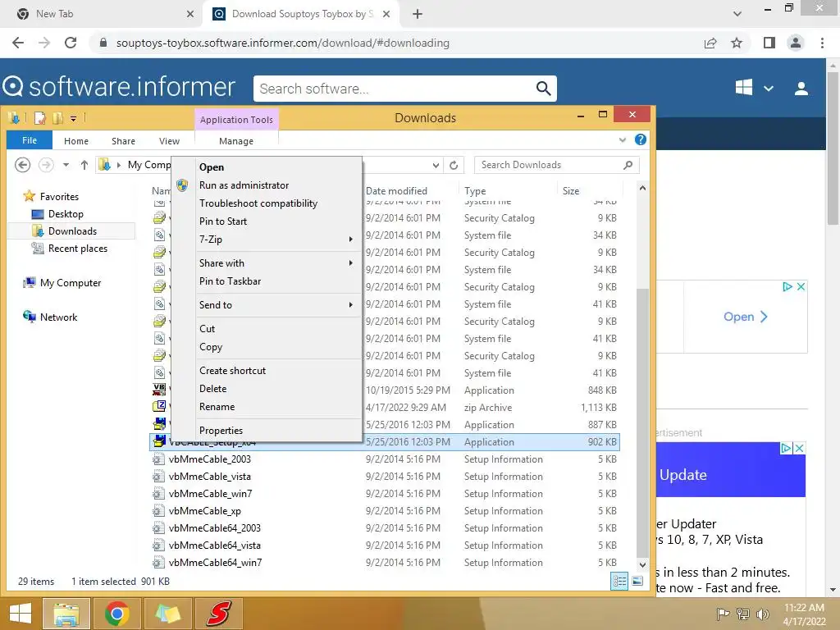Open Chrome profile avatar
840x630 pixels.
tap(796, 43)
